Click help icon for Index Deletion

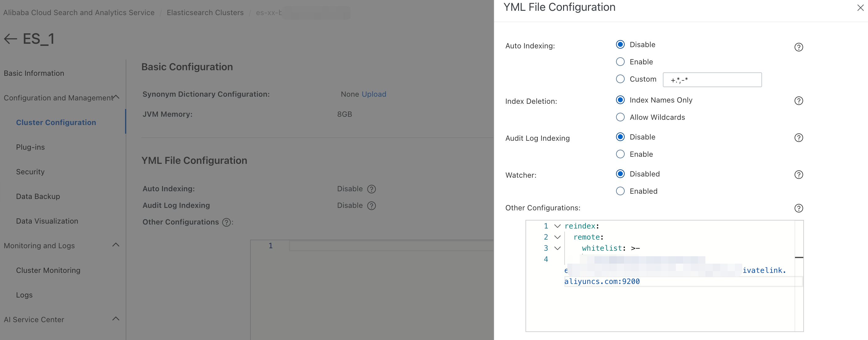(798, 101)
